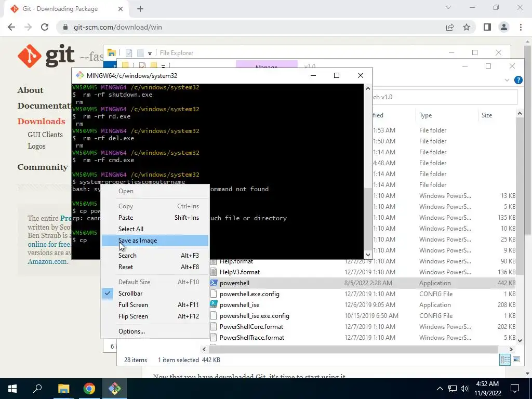Open the Manage ribbon tab in Explorer
Image resolution: width=532 pixels, height=399 pixels.
[267, 64]
